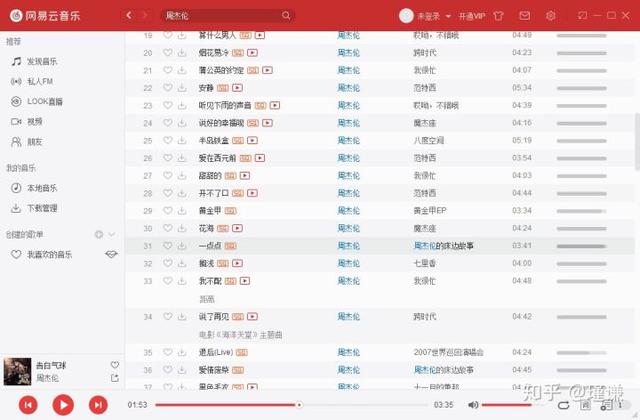Screen dimensions: 640x420
Task: Go forward with the right arrow
Action: point(144,16)
